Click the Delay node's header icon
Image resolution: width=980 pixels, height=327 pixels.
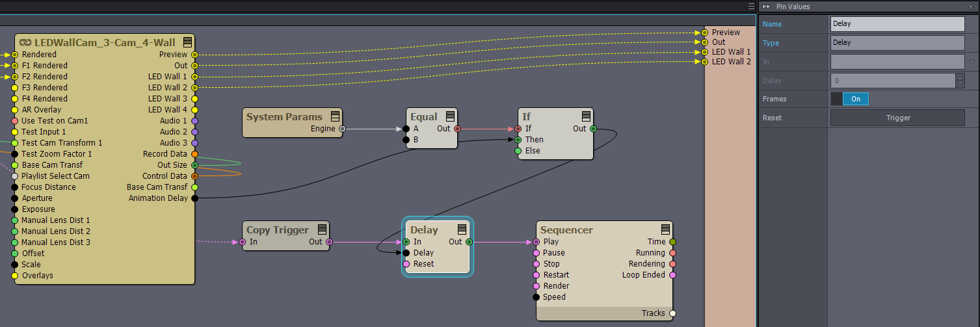[x=462, y=229]
